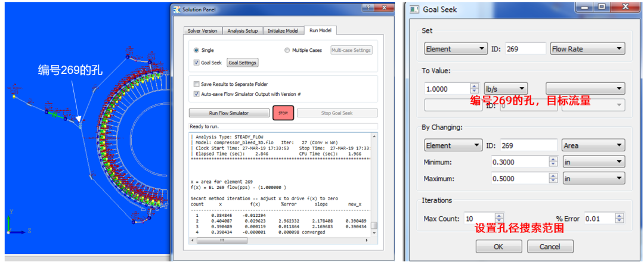
Task: Open the Goal Settings button
Action: pyautogui.click(x=242, y=63)
